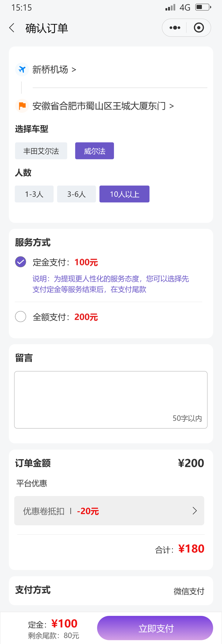Select the 3-6人 passenger option
222x644 pixels.
(x=77, y=194)
